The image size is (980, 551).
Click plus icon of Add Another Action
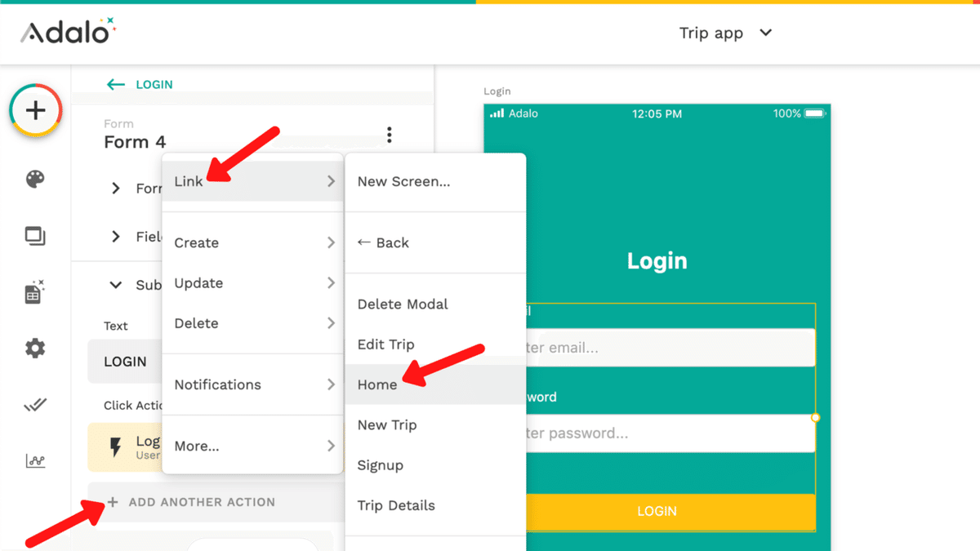[113, 502]
